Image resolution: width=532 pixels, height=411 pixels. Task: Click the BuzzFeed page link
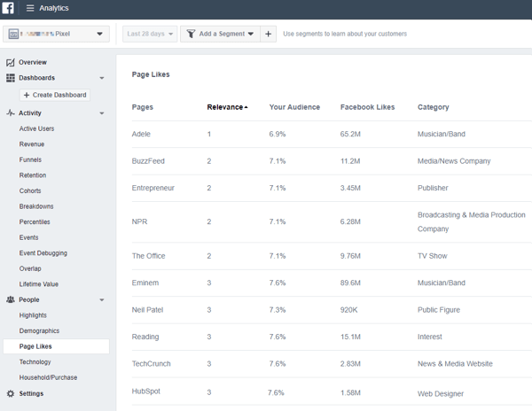pos(148,161)
